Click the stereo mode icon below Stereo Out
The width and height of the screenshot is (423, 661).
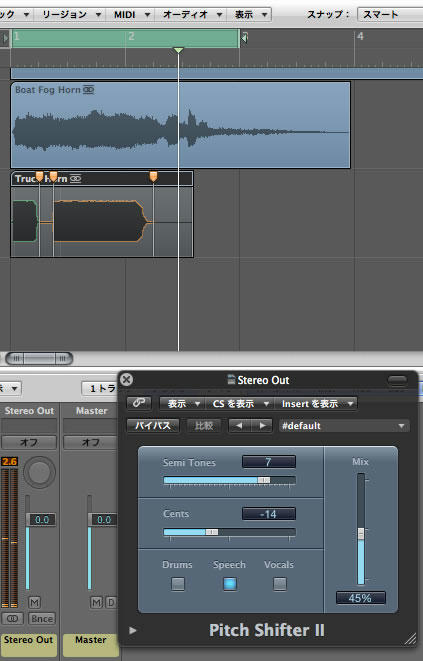point(12,618)
